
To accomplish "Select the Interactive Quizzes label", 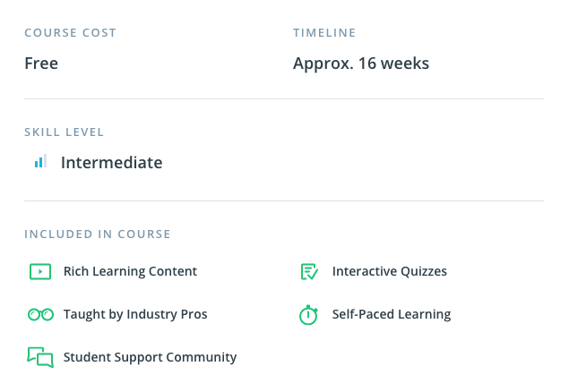I will pos(389,271).
